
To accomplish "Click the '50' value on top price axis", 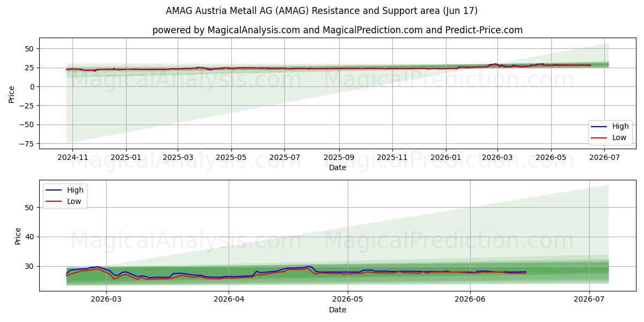I will [31, 49].
